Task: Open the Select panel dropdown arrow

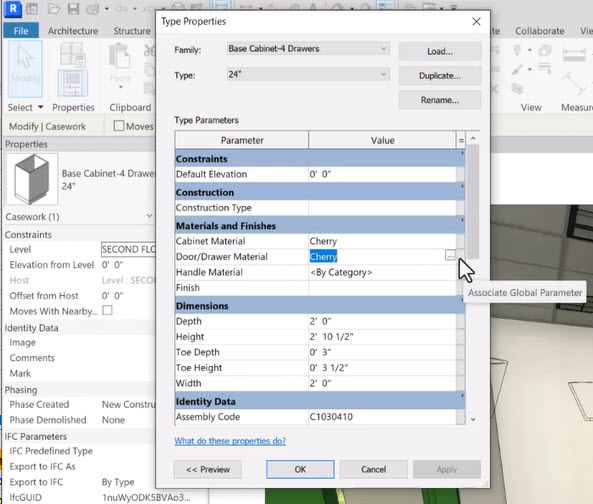Action: 40,107
